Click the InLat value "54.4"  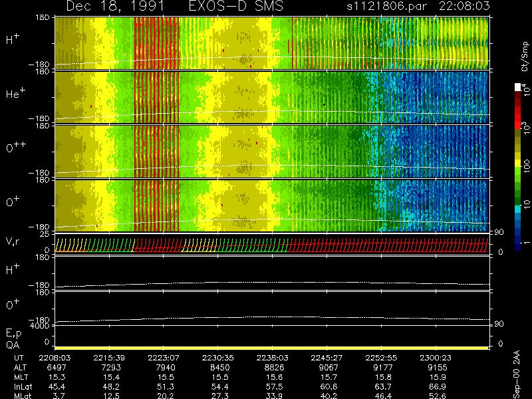pyautogui.click(x=220, y=386)
